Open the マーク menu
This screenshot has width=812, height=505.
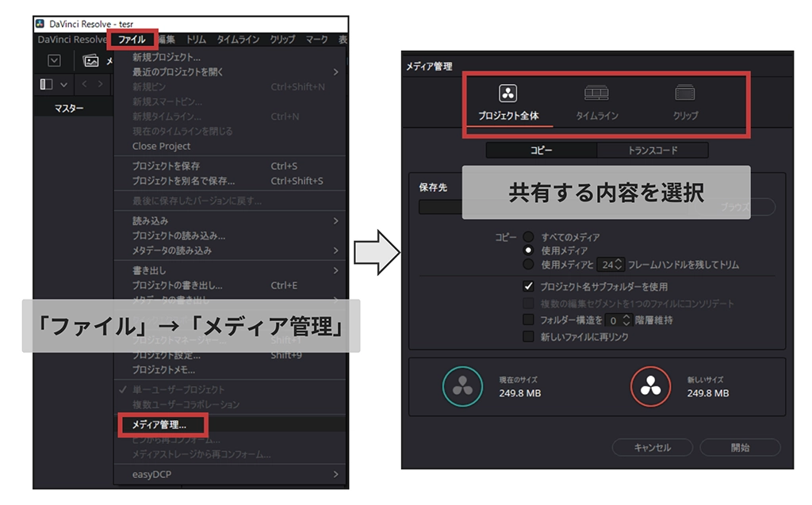click(x=316, y=40)
